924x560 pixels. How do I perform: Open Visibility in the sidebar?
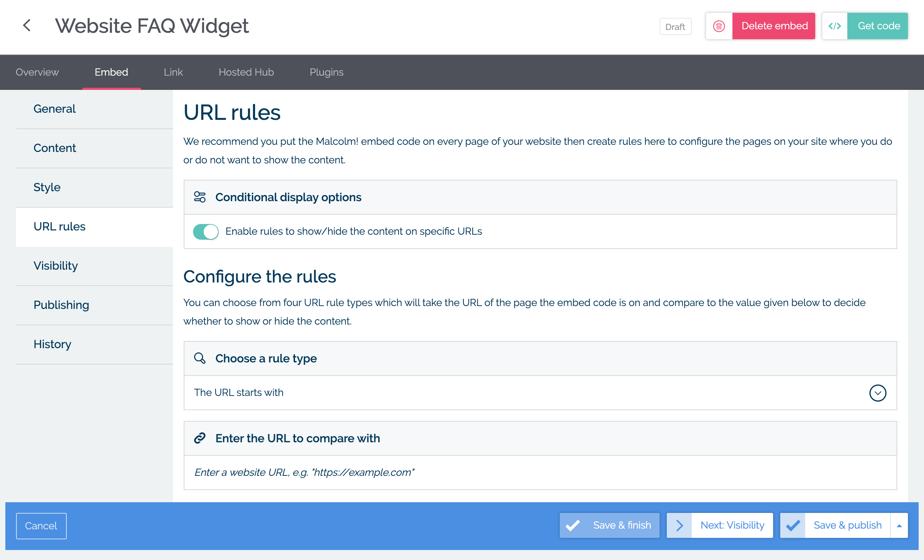95,266
